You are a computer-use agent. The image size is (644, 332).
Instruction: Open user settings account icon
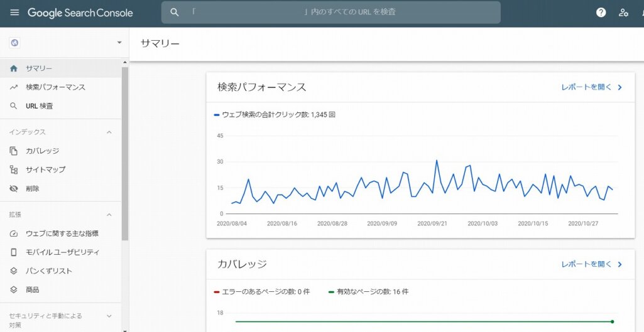(x=623, y=13)
